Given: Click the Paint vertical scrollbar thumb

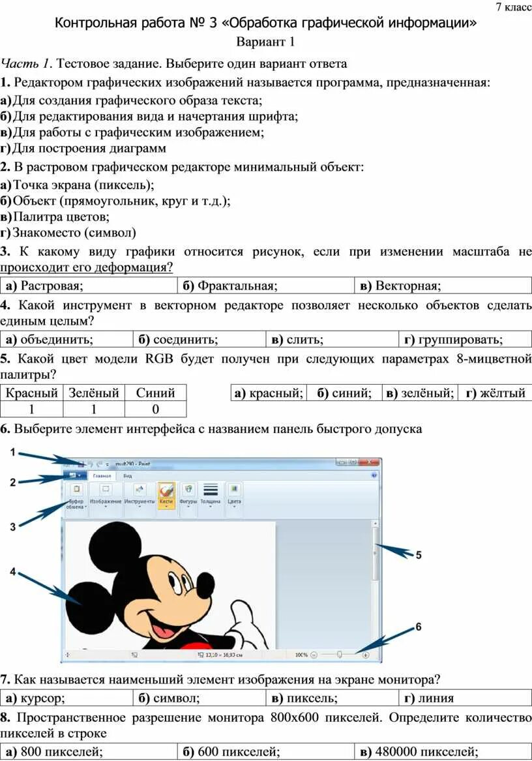Looking at the screenshot, I should (375, 553).
